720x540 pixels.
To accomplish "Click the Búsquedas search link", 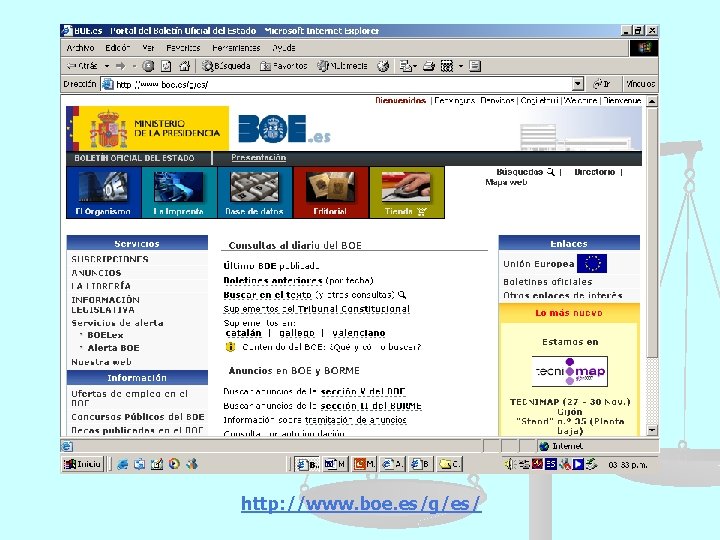I will coord(525,172).
